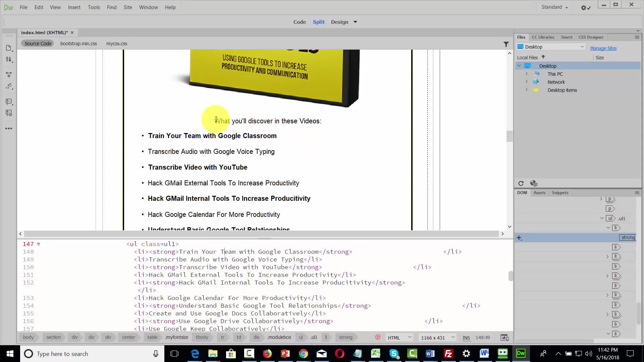Click the File Management arrows icon
This screenshot has height=362, width=644.
click(9, 60)
